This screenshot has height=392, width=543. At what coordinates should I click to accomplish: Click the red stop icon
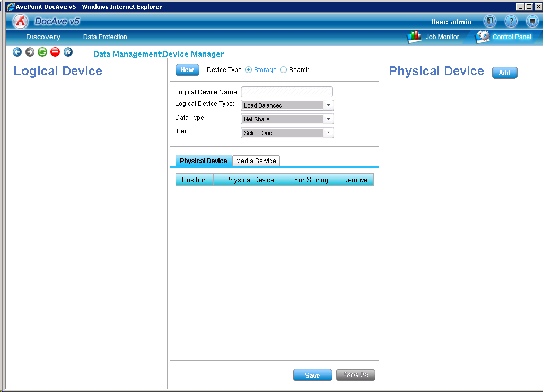[55, 52]
